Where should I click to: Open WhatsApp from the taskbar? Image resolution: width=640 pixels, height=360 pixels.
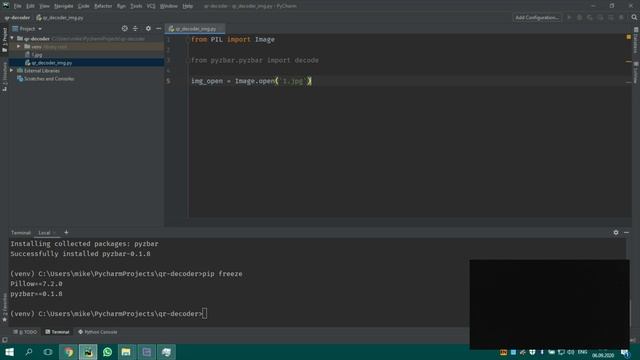[x=107, y=352]
